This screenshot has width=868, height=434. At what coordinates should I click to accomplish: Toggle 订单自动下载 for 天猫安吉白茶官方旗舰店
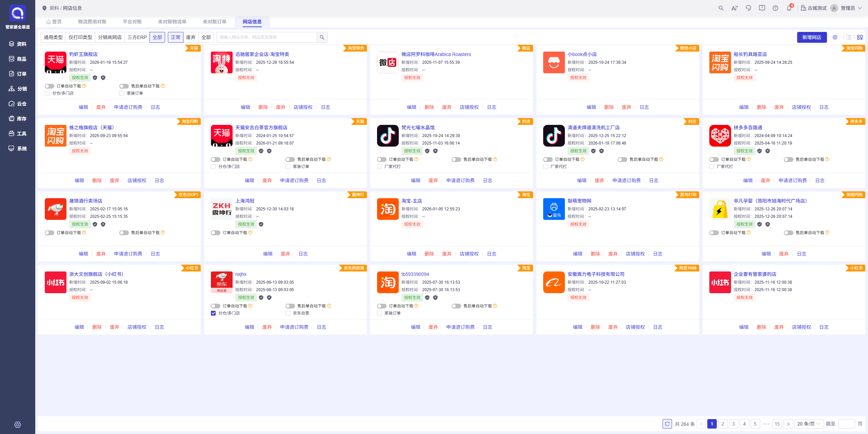tap(216, 159)
